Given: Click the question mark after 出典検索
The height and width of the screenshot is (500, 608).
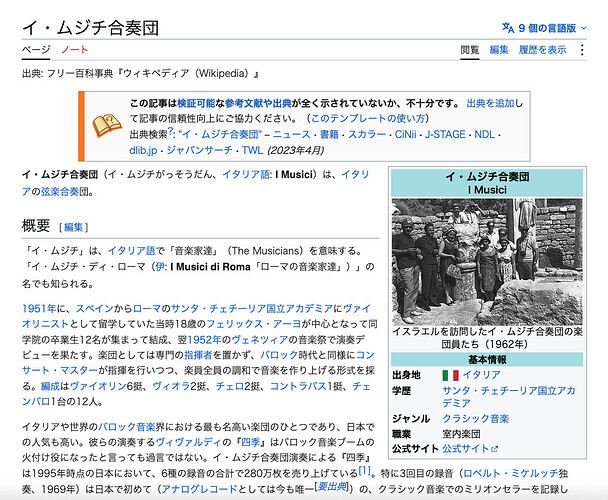Looking at the screenshot, I should point(170,131).
